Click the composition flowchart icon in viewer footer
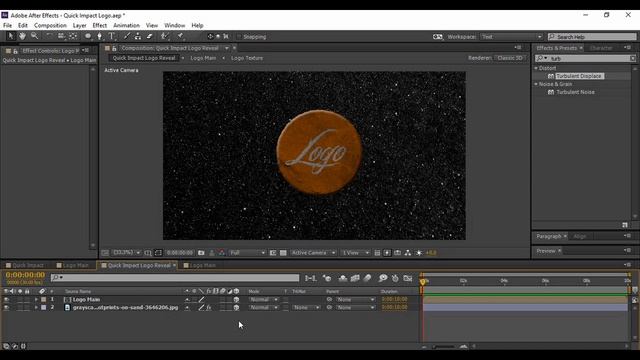Viewport: 640px width, 360px height. click(x=408, y=253)
